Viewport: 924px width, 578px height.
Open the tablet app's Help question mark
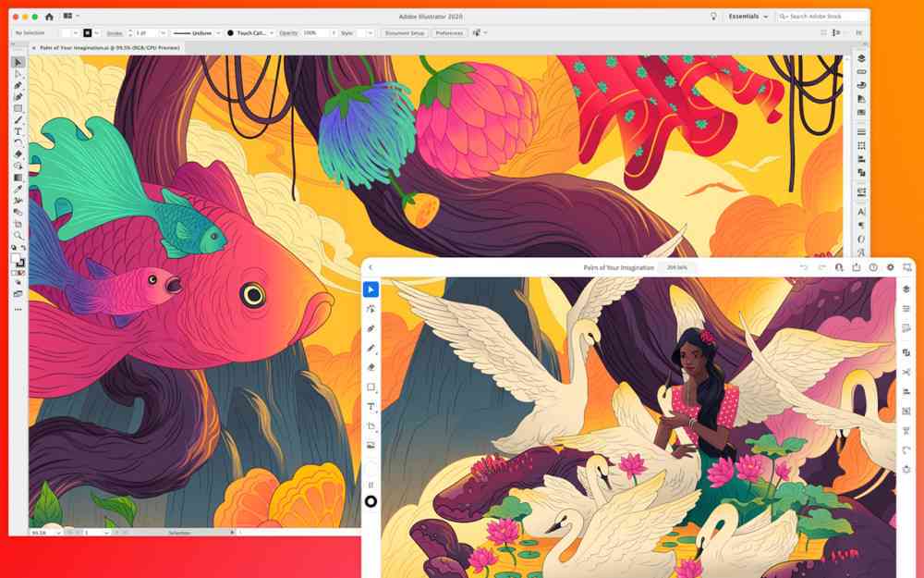tap(873, 267)
